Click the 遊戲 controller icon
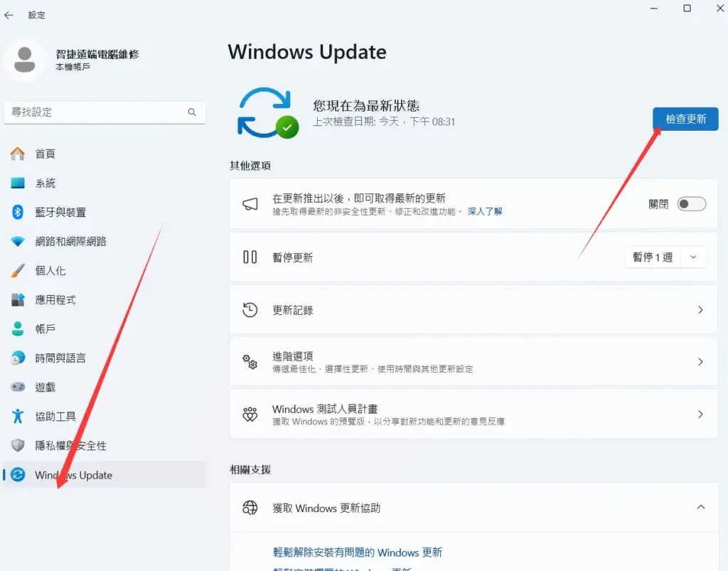This screenshot has width=728, height=571. point(18,387)
